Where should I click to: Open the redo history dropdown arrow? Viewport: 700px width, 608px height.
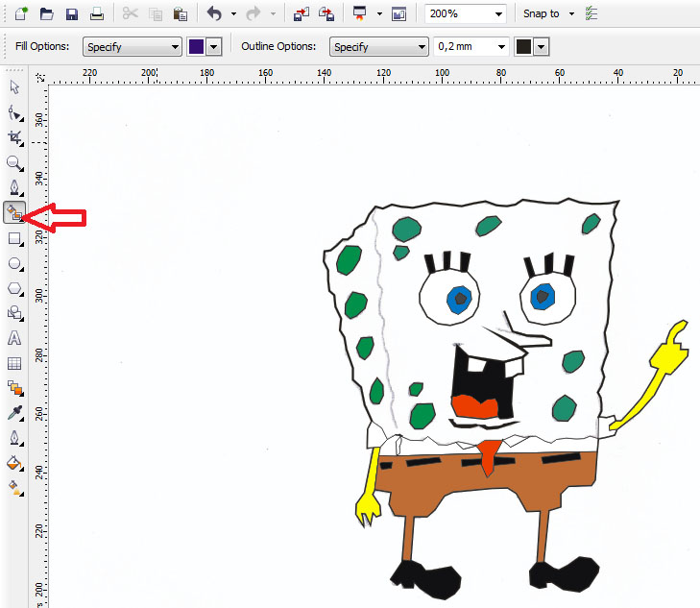coord(273,13)
